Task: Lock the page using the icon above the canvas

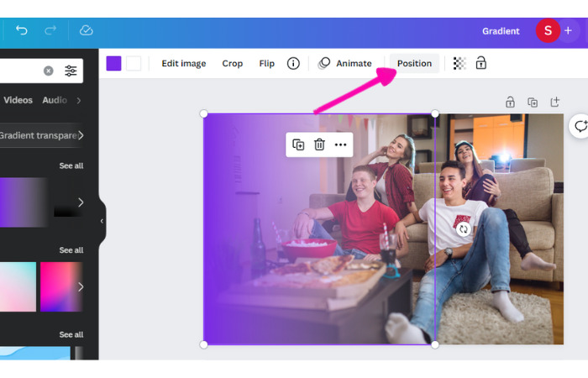Action: [x=510, y=102]
